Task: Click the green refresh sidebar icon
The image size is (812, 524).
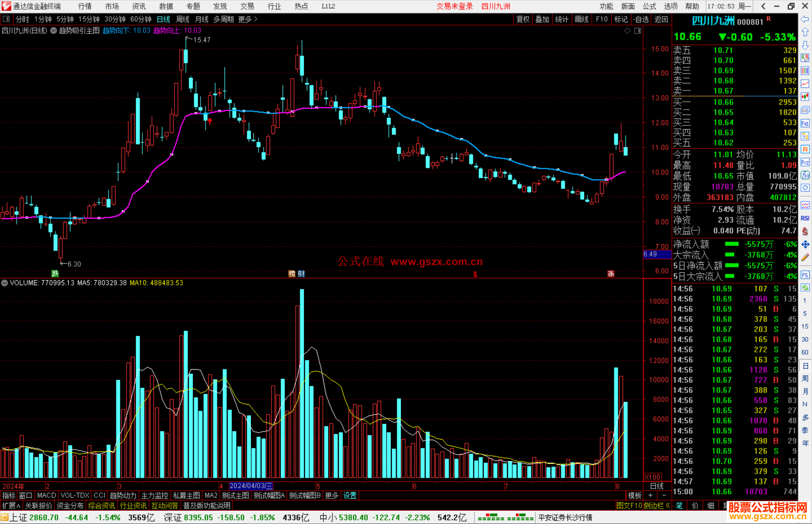Action: 805,288
